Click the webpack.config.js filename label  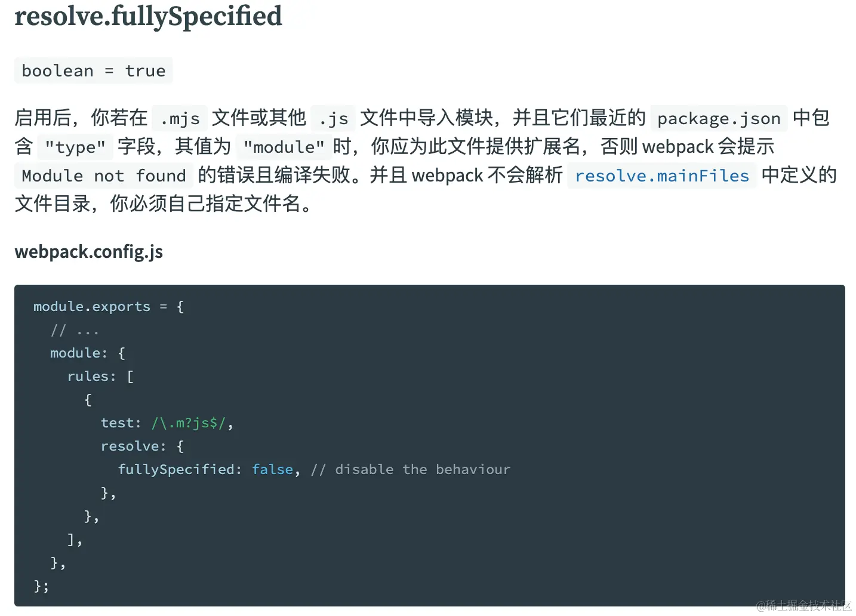tap(89, 252)
